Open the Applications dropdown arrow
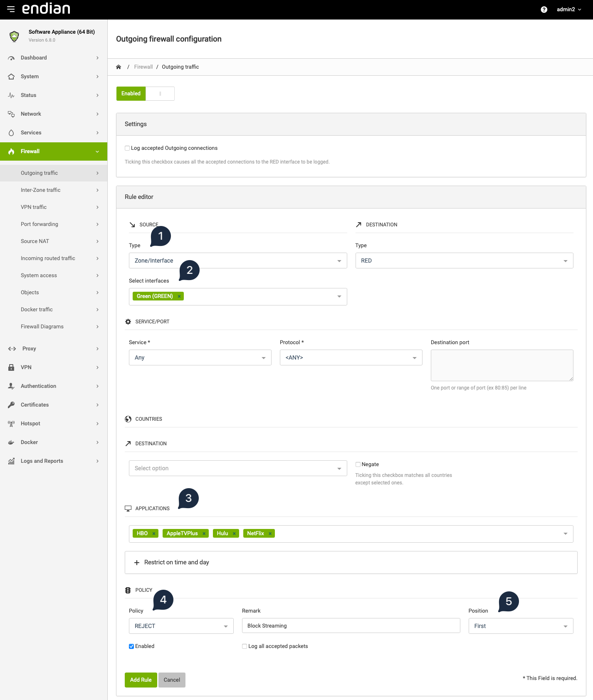 tap(566, 534)
